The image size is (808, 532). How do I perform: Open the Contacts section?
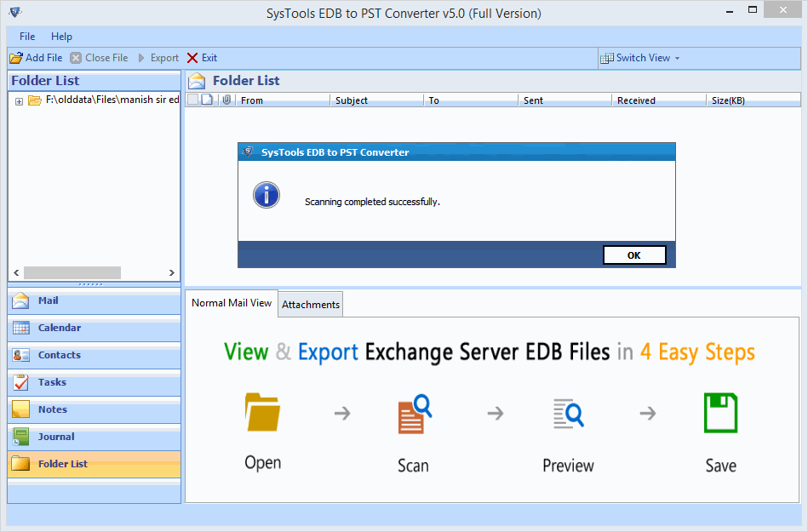tap(94, 355)
